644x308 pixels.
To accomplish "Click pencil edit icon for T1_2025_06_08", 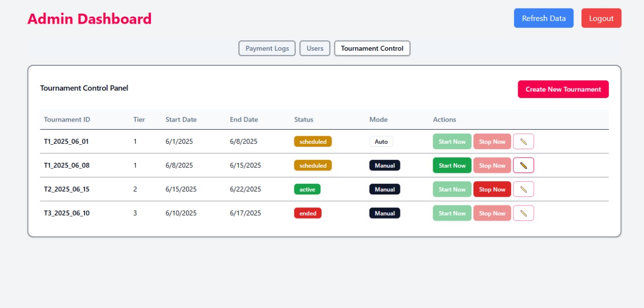I will tap(523, 165).
